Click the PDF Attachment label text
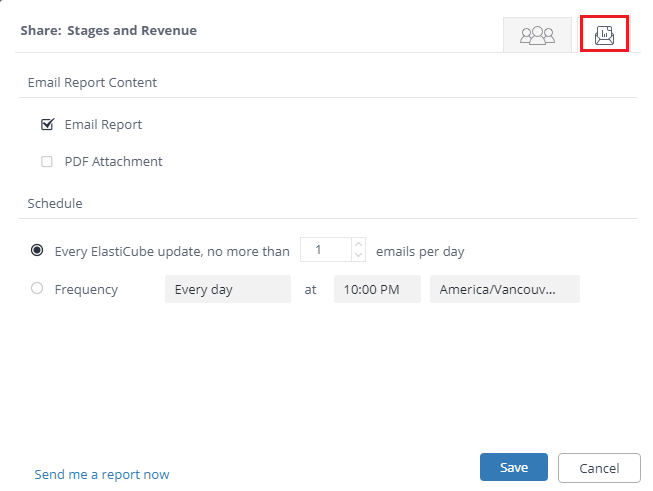The width and height of the screenshot is (653, 491). coord(113,161)
